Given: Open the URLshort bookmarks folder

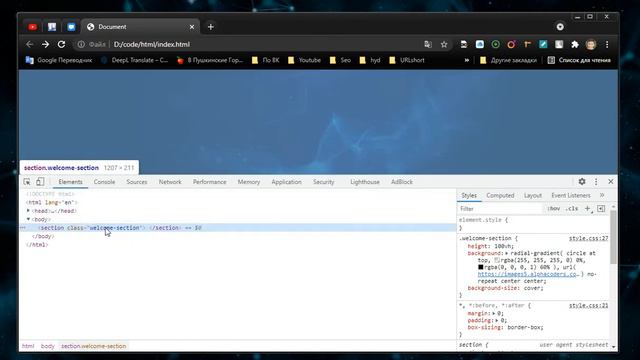Looking at the screenshot, I should (x=407, y=60).
